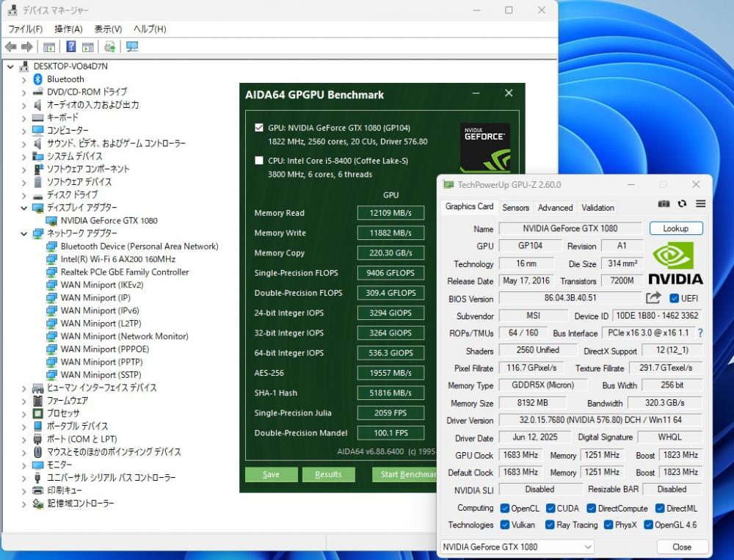Uncheck the GPU NVIDIA GeForce GTX 1080 checkbox in AIDA64
Image resolution: width=734 pixels, height=560 pixels.
click(259, 128)
